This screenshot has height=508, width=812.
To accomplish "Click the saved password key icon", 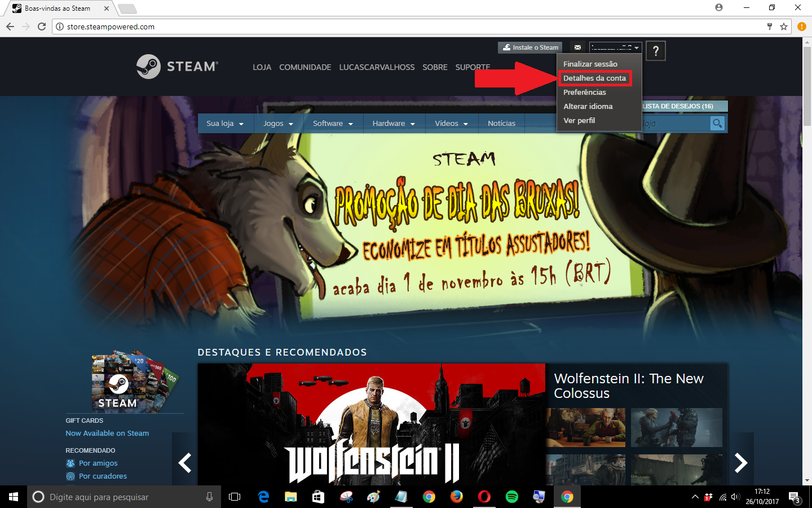I will pyautogui.click(x=770, y=27).
